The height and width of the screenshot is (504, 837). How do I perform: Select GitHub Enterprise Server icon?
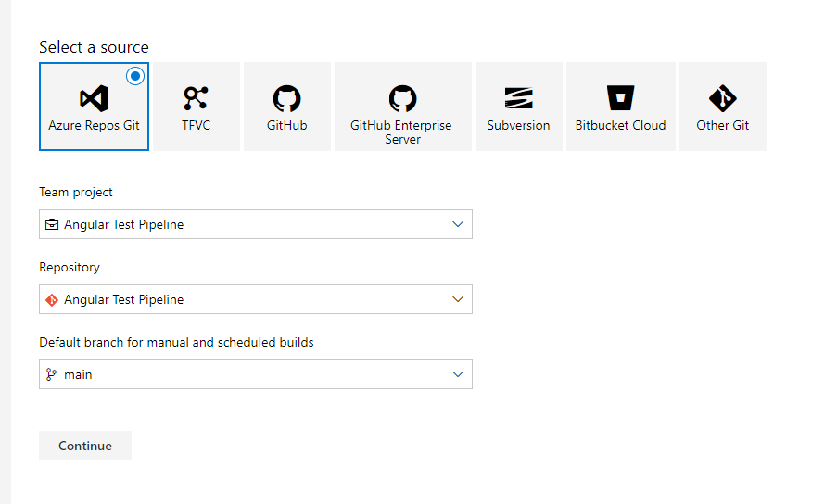tap(402, 98)
